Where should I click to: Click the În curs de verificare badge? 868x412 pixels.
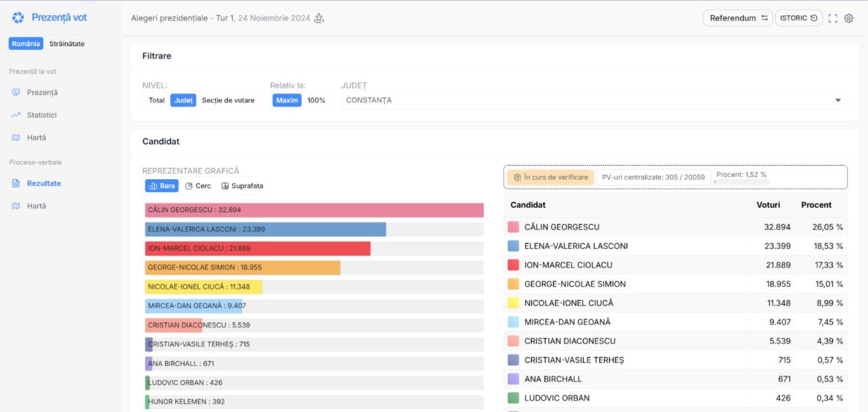(551, 178)
